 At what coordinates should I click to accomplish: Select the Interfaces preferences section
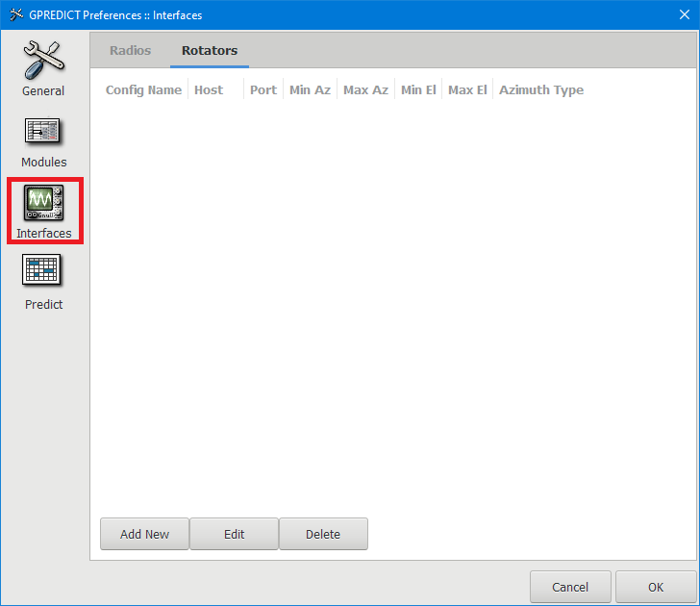(44, 212)
